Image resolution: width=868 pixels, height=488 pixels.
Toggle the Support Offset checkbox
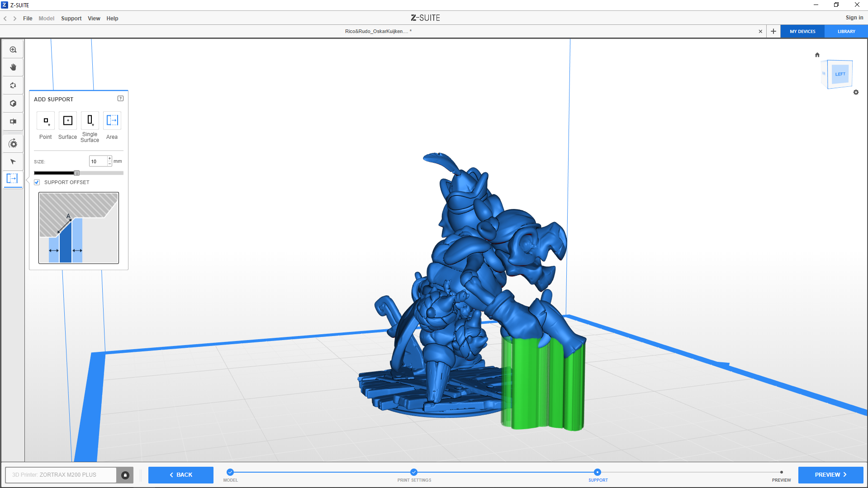(x=37, y=182)
